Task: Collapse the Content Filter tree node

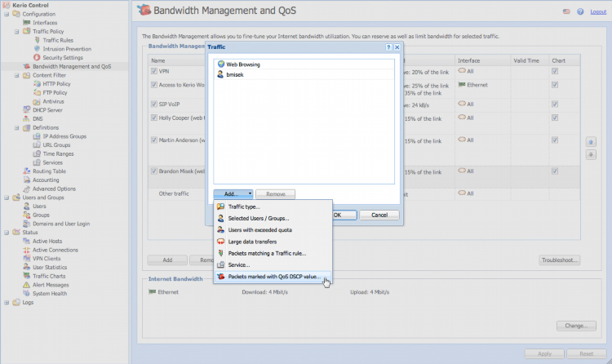Action: (x=17, y=75)
